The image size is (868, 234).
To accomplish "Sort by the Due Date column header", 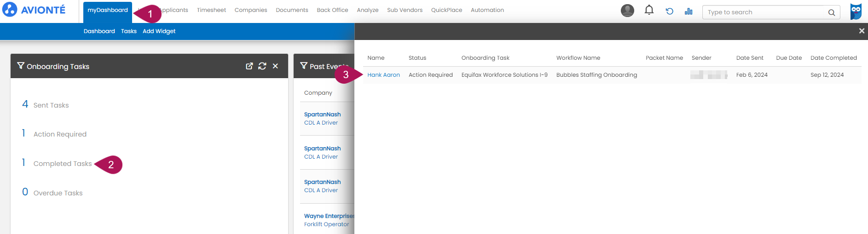I will [x=789, y=58].
